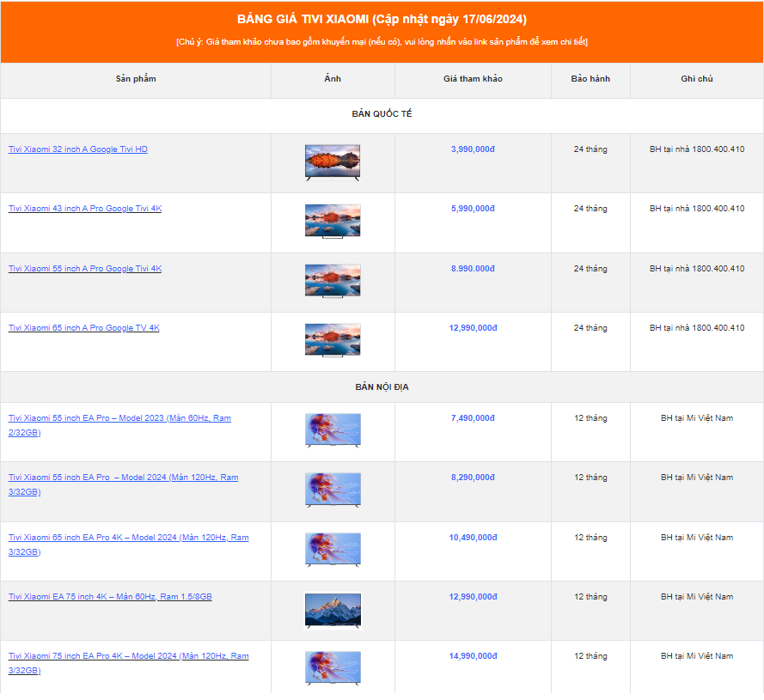This screenshot has width=764, height=700.
Task: Click the 75 inch EA Pro 2024 thumbnail
Action: [x=333, y=668]
